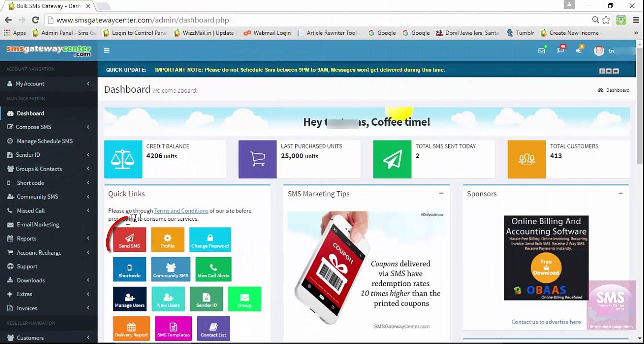Viewport: 644px width, 344px height.
Task: Open the SMS Templates tile
Action: point(173,329)
